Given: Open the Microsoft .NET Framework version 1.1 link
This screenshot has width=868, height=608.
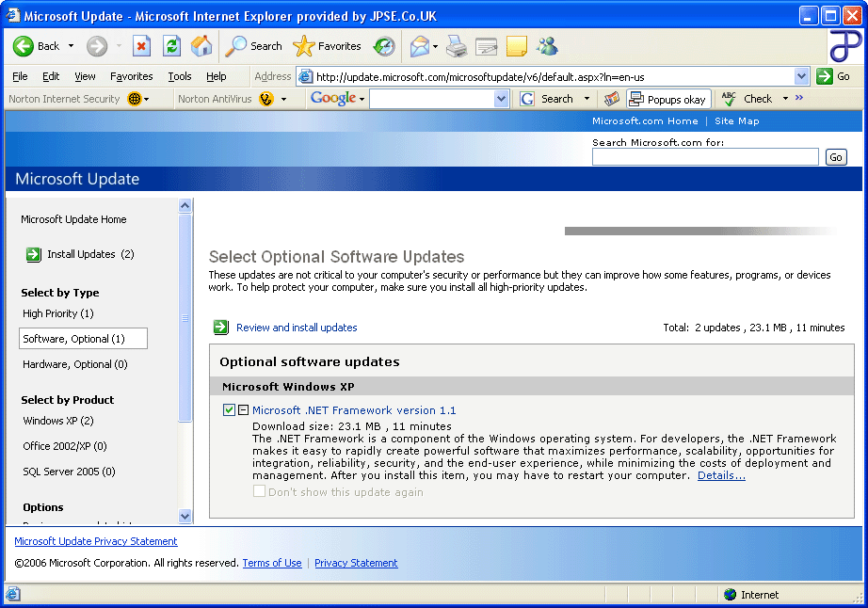Looking at the screenshot, I should [x=354, y=410].
